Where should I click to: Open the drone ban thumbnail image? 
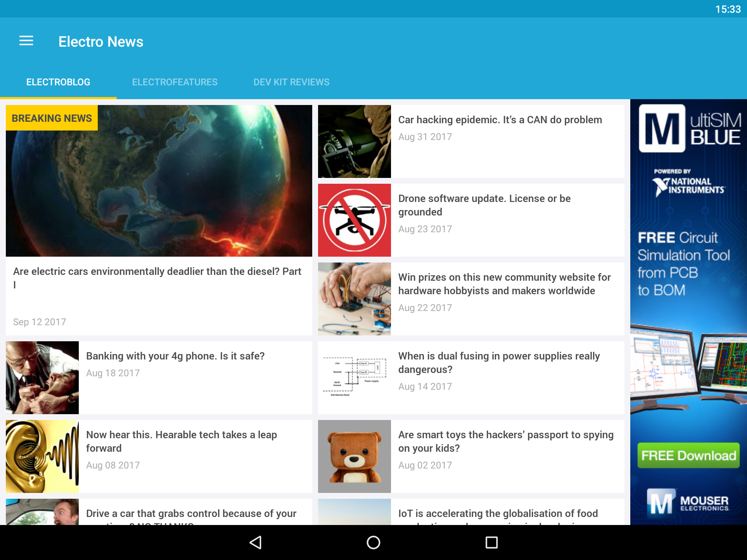click(x=355, y=220)
